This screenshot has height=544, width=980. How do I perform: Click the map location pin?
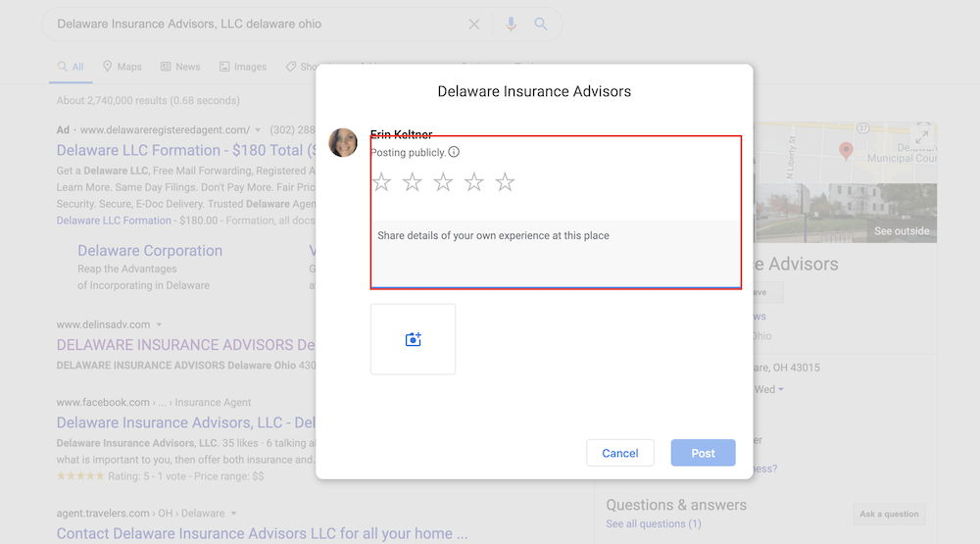[x=846, y=150]
